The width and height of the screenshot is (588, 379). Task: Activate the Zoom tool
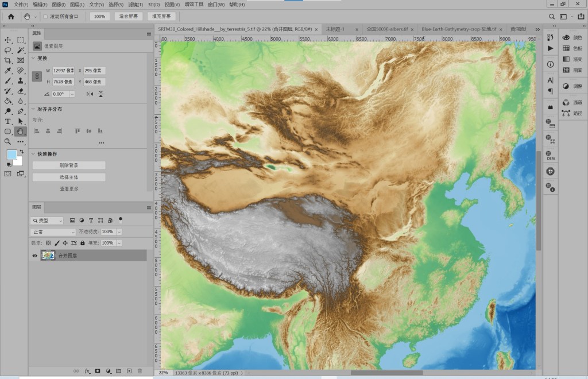[8, 141]
